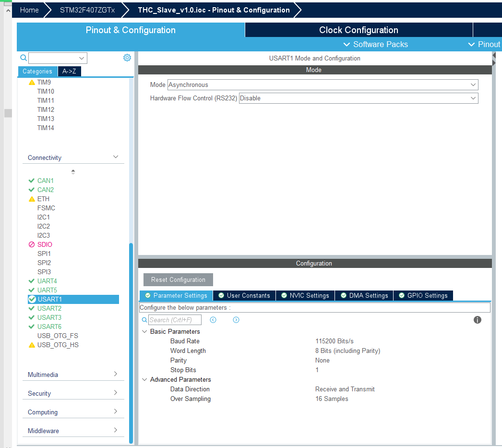Collapse Basic Parameters group
This screenshot has height=448, width=502.
pyautogui.click(x=144, y=331)
